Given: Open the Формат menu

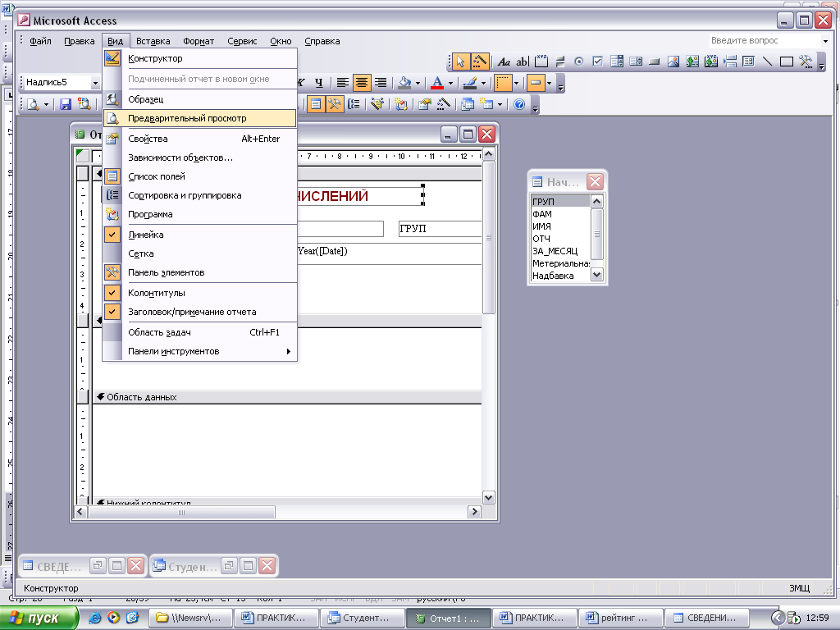Looking at the screenshot, I should 199,41.
